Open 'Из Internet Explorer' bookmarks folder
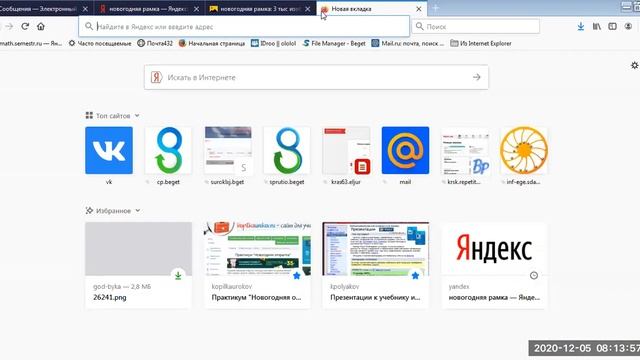The height and width of the screenshot is (360, 640). point(481,43)
